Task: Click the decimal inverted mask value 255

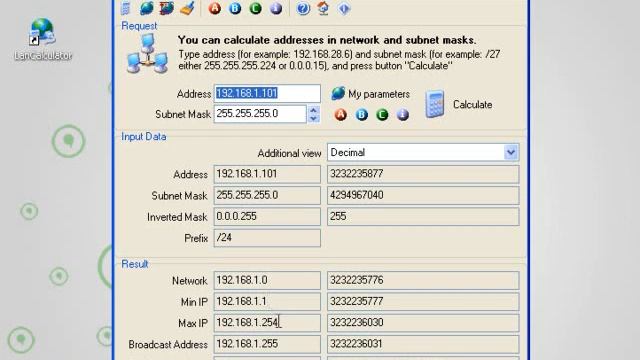Action: click(x=423, y=217)
